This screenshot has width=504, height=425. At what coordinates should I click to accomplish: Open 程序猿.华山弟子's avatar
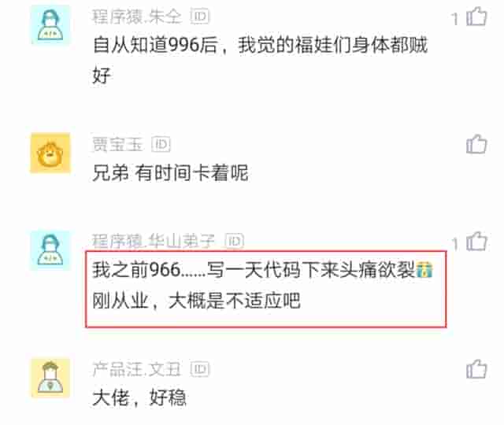50,250
